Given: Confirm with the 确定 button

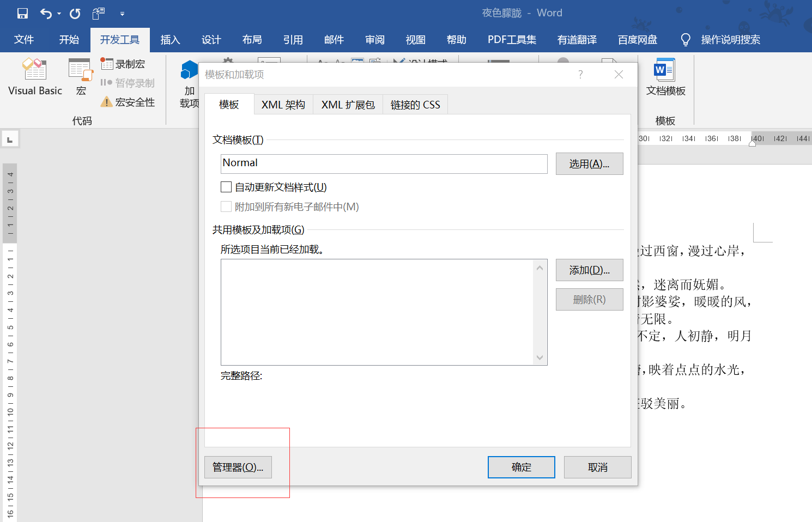Looking at the screenshot, I should tap(522, 467).
